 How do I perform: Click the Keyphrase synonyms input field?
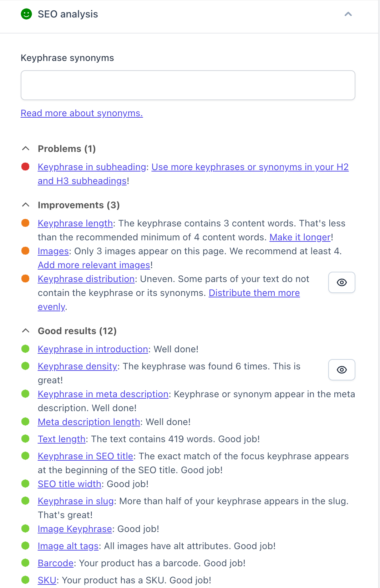click(188, 85)
